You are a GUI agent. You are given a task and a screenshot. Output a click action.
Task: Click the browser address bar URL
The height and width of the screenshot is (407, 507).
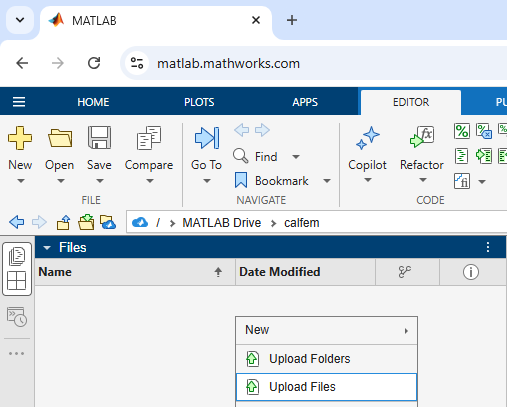(228, 63)
